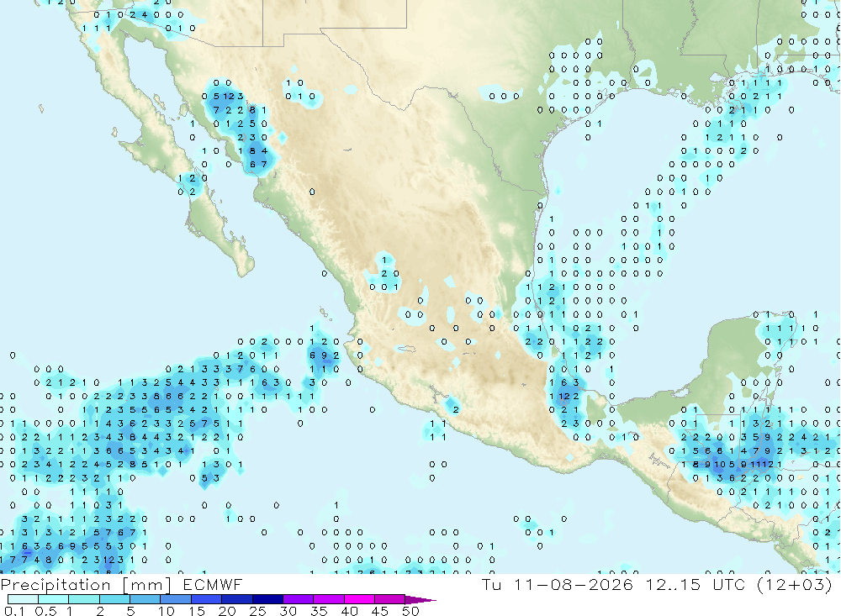Viewport: 841px width, 616px height.
Task: Click the above-50 mm arrow tip of legend
Action: [x=420, y=600]
